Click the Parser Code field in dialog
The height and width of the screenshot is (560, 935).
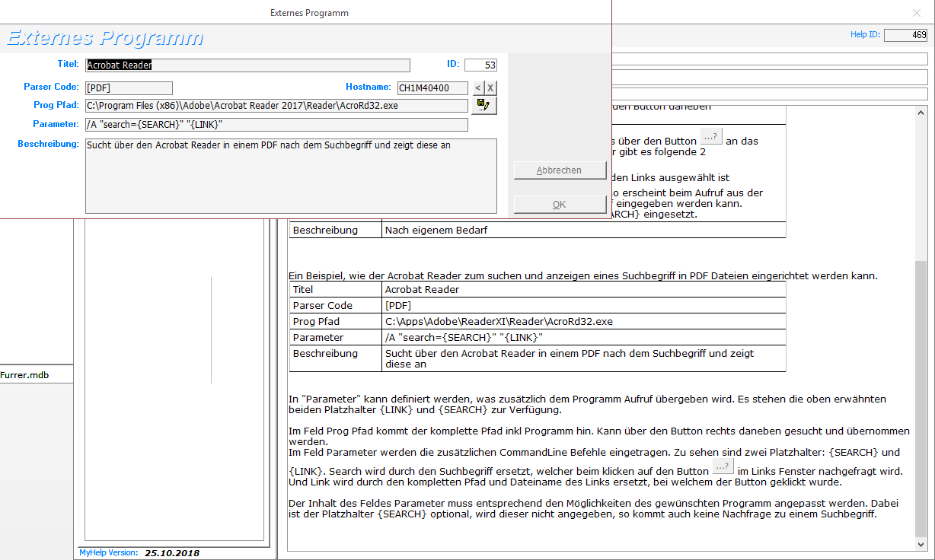tap(129, 88)
